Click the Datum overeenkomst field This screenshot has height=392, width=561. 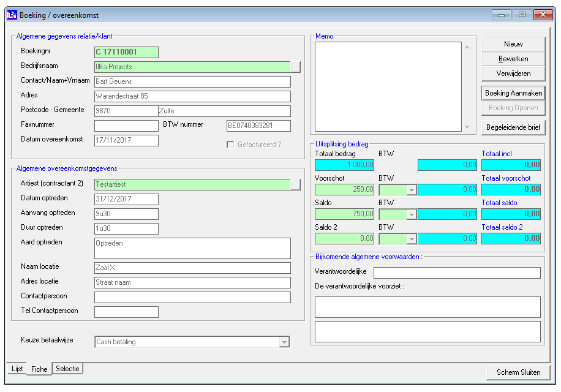coord(126,140)
